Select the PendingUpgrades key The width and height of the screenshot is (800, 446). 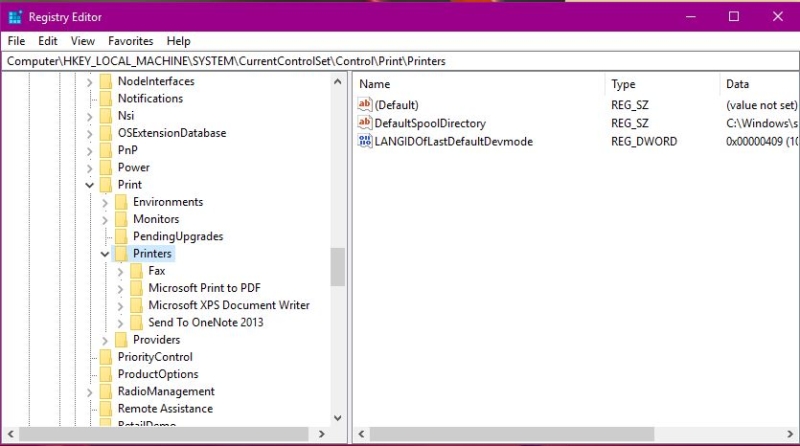(178, 236)
